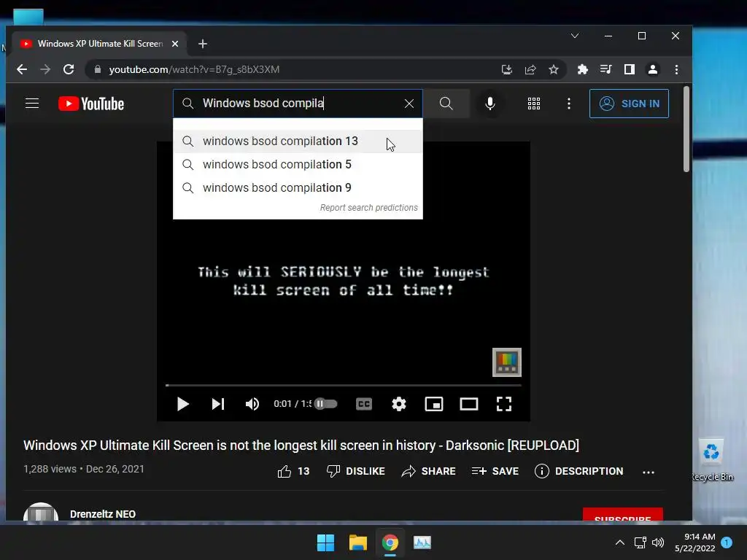
Task: Open more actions ellipsis below video
Action: [x=649, y=472]
